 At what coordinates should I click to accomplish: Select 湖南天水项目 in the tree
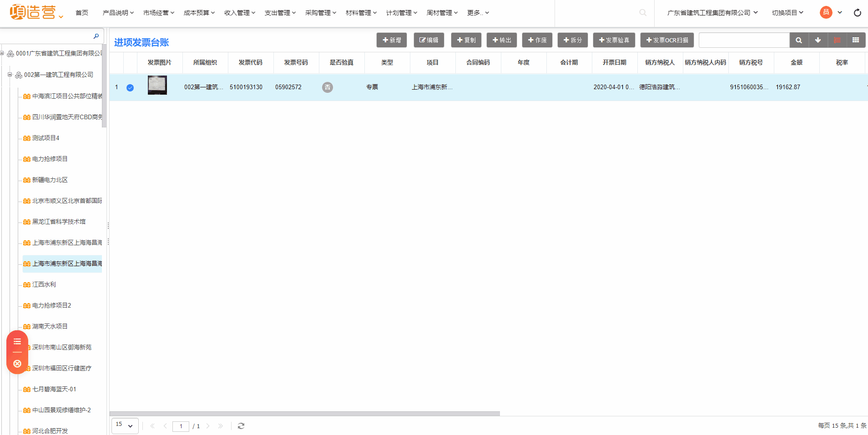point(50,326)
